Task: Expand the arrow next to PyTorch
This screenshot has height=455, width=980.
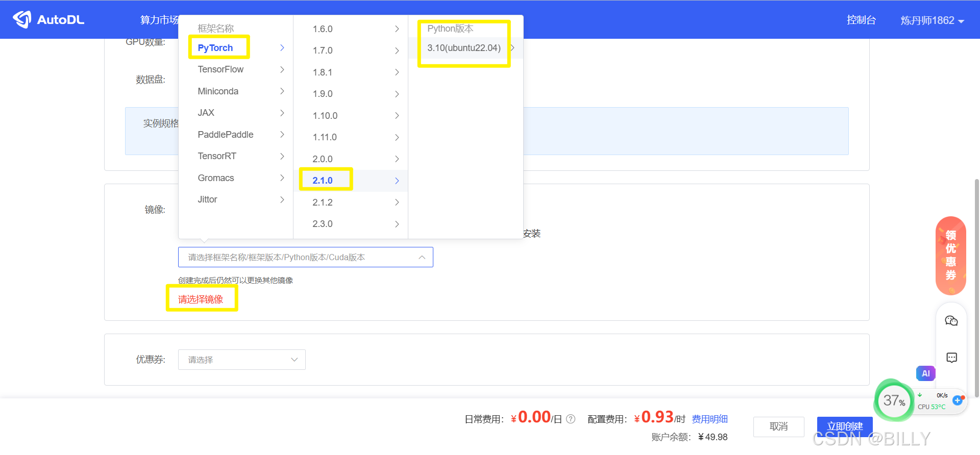Action: (282, 48)
